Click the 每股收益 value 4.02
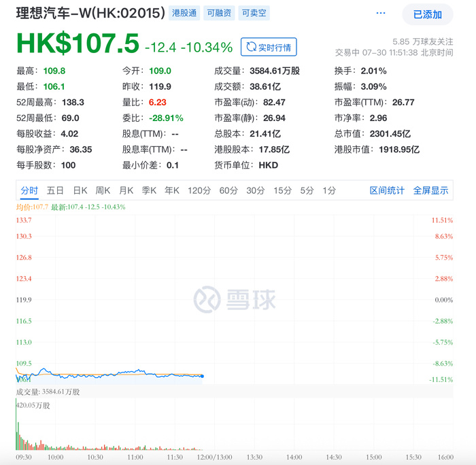The height and width of the screenshot is (465, 476). click(69, 134)
